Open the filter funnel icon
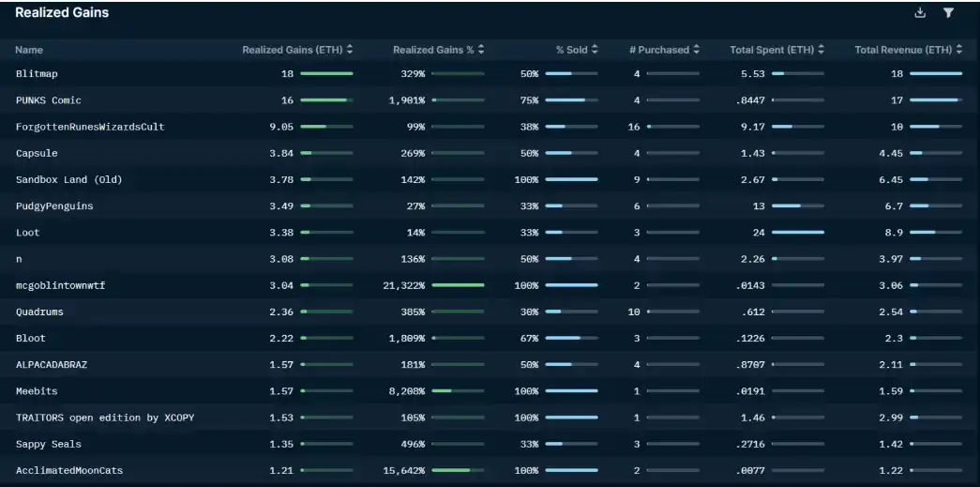This screenshot has width=980, height=487. [948, 12]
